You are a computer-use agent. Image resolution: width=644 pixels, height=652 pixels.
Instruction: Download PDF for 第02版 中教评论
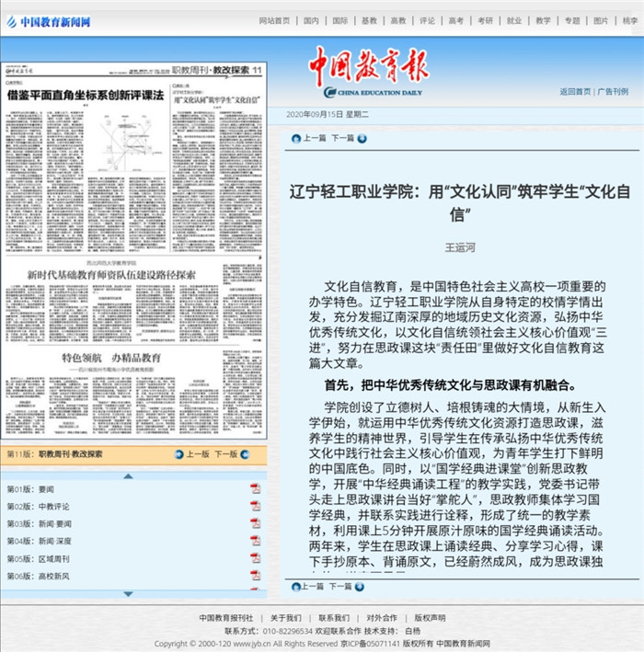point(255,506)
